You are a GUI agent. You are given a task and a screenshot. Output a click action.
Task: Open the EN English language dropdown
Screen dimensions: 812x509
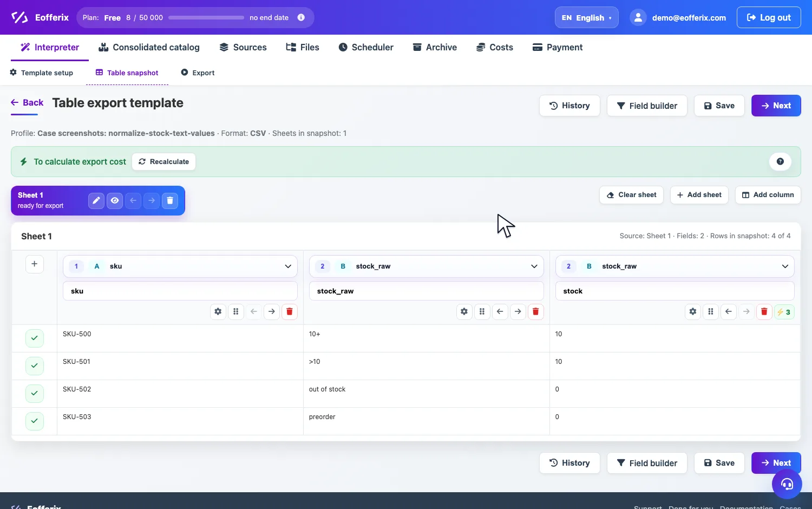point(586,17)
